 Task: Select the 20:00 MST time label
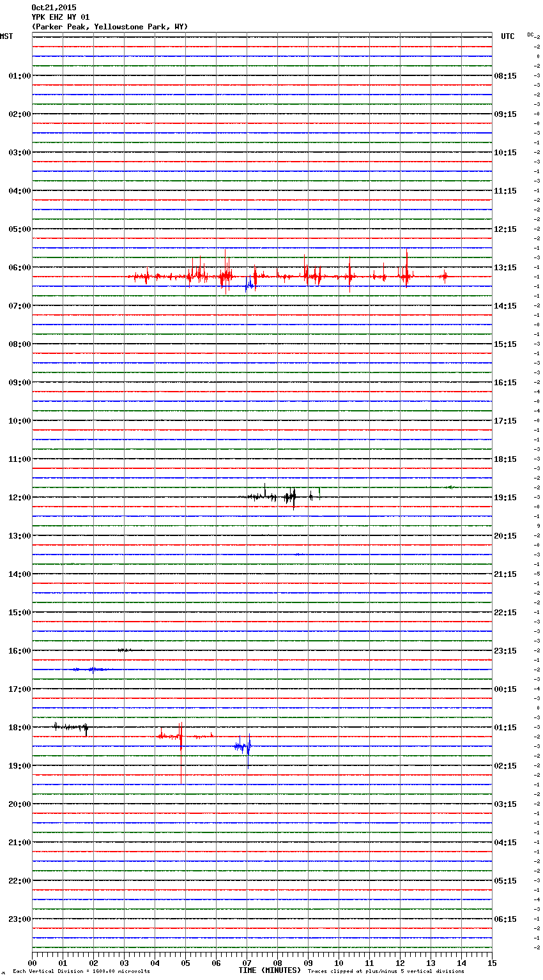click(x=20, y=804)
